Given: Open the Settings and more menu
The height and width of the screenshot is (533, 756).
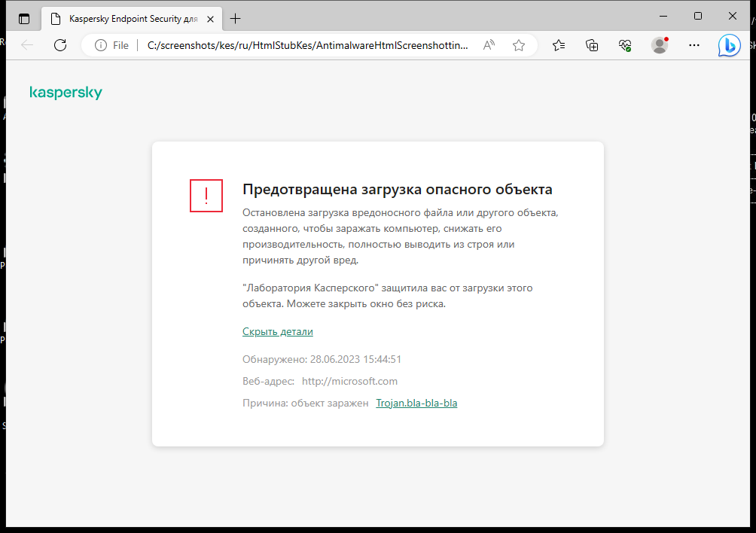Looking at the screenshot, I should (694, 45).
